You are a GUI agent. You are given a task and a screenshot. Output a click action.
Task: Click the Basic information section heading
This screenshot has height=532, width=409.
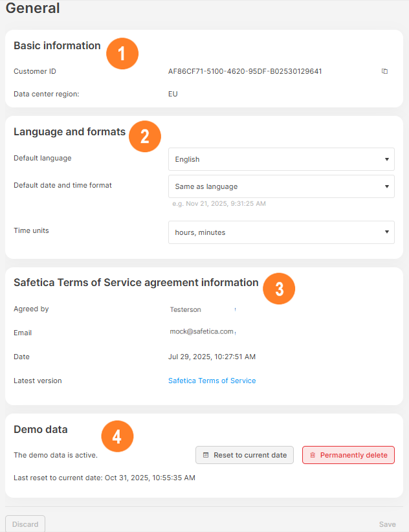pyautogui.click(x=57, y=45)
